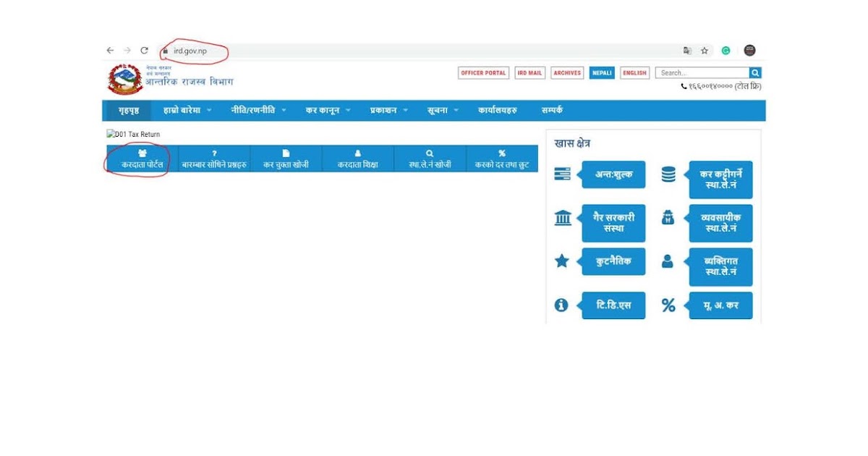Click the खास क्षेत्र heading
The height and width of the screenshot is (456, 868).
pos(573,143)
